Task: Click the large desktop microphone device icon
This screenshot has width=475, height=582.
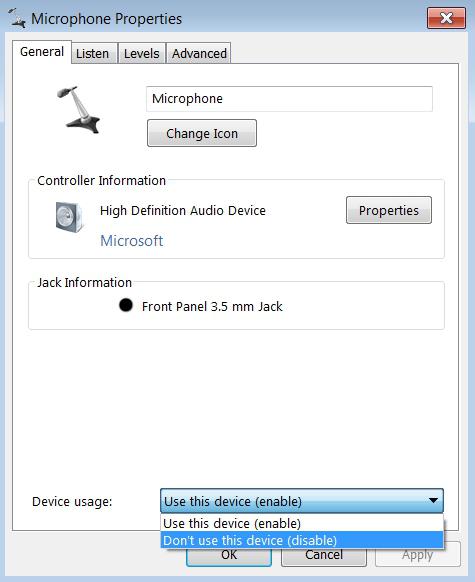Action: pos(79,109)
